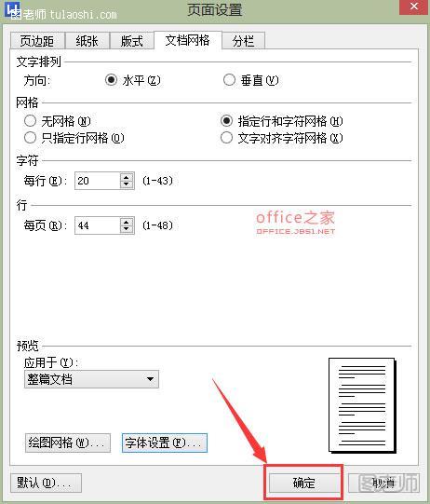This screenshot has height=504, width=430.
Task: Open the 应用于 dropdown showing 整篇文档
Action: pyautogui.click(x=91, y=379)
